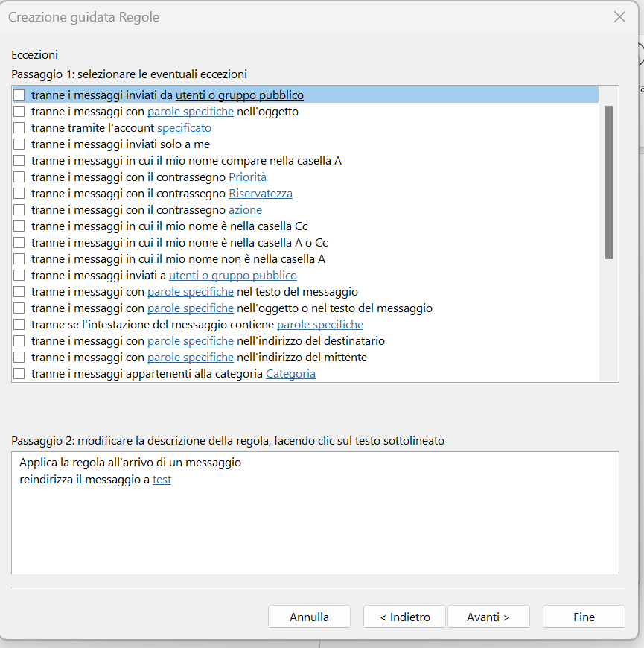Open the 'Riservatezza' link
The height and width of the screenshot is (648, 644).
point(261,194)
